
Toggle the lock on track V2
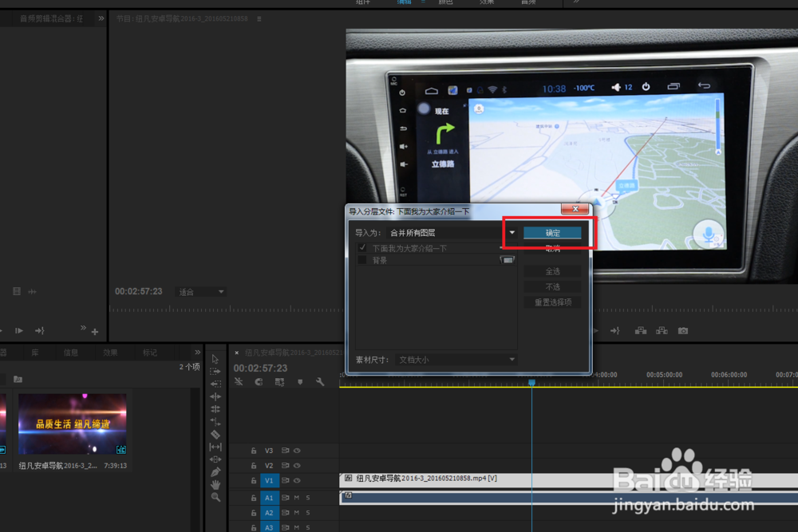(x=254, y=466)
